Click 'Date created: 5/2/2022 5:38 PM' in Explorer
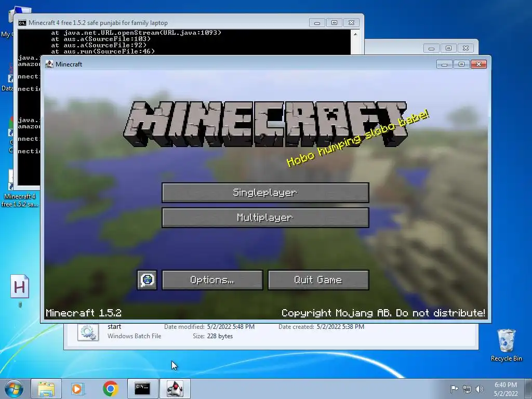 coord(321,327)
